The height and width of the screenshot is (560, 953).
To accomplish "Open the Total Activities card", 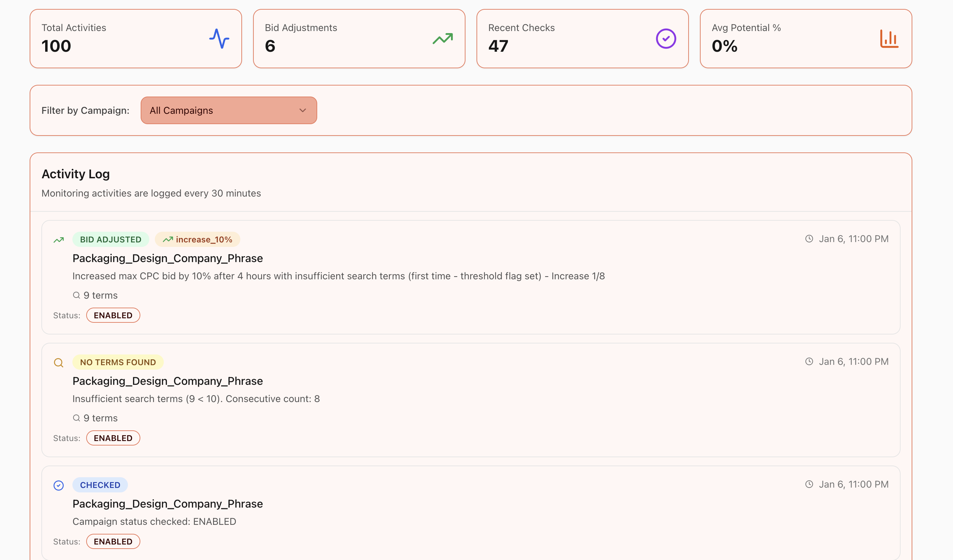I will point(136,39).
